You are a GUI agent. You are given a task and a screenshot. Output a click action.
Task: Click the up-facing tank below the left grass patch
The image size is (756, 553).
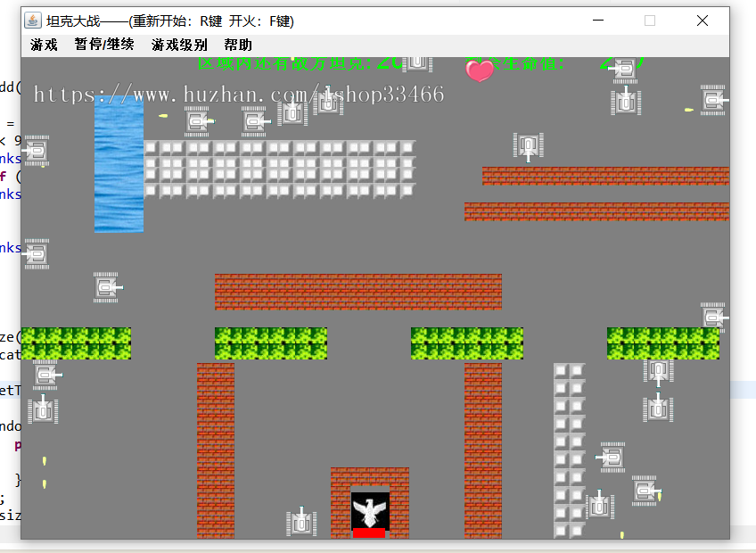pos(43,409)
